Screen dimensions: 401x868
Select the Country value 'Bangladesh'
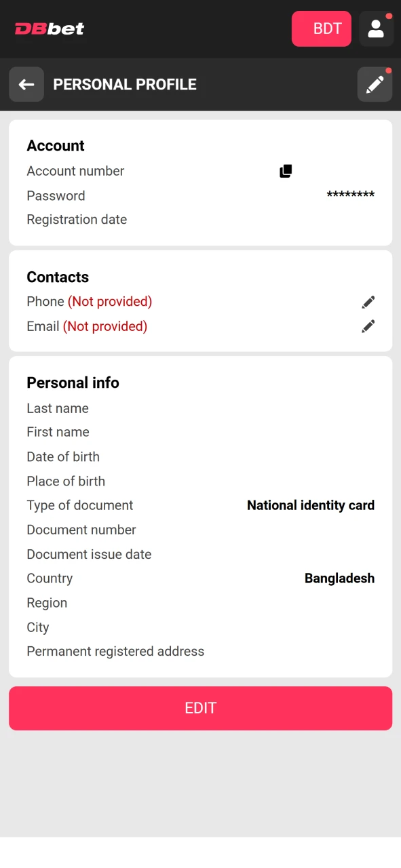339,578
